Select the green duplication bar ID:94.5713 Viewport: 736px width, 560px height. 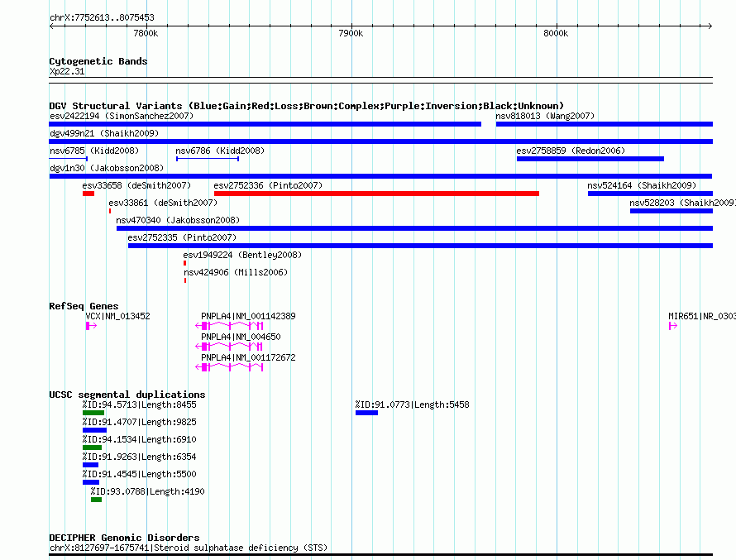pyautogui.click(x=93, y=413)
